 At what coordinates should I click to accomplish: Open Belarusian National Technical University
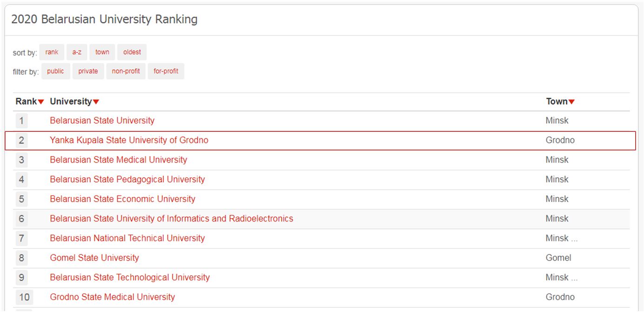point(127,238)
